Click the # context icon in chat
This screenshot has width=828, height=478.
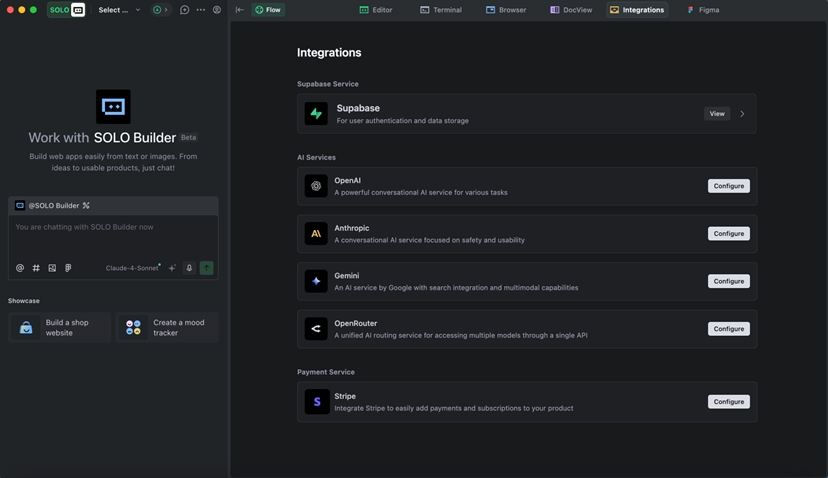click(x=36, y=268)
